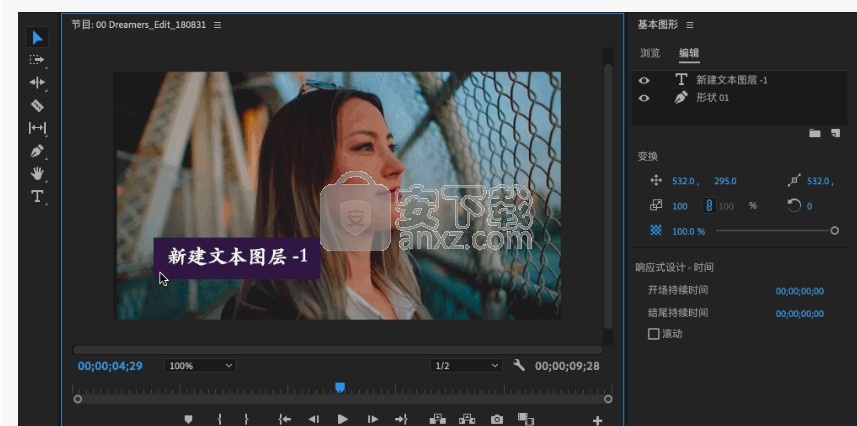Click the opacity slider handle
The height and width of the screenshot is (426, 857).
834,231
